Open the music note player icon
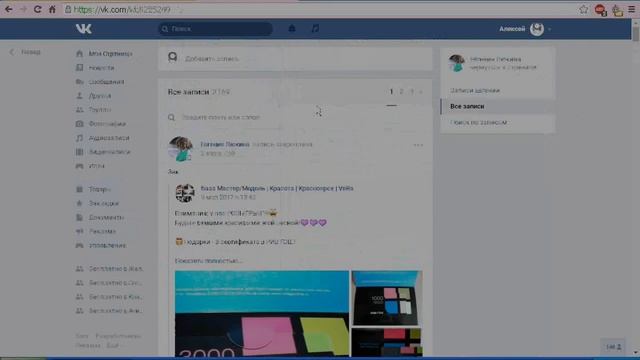Image resolution: width=640 pixels, height=360 pixels. 315,28
